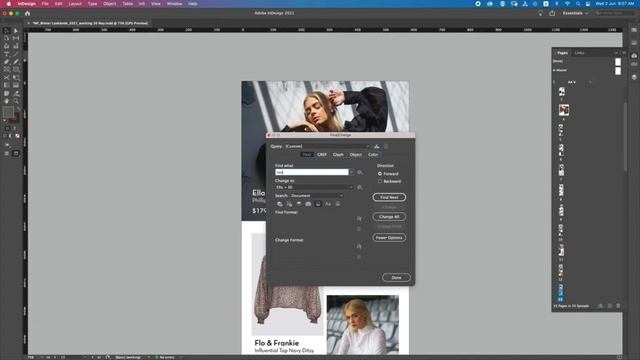The height and width of the screenshot is (360, 640).
Task: Select the Gradient Feather tool
Action: [16, 85]
